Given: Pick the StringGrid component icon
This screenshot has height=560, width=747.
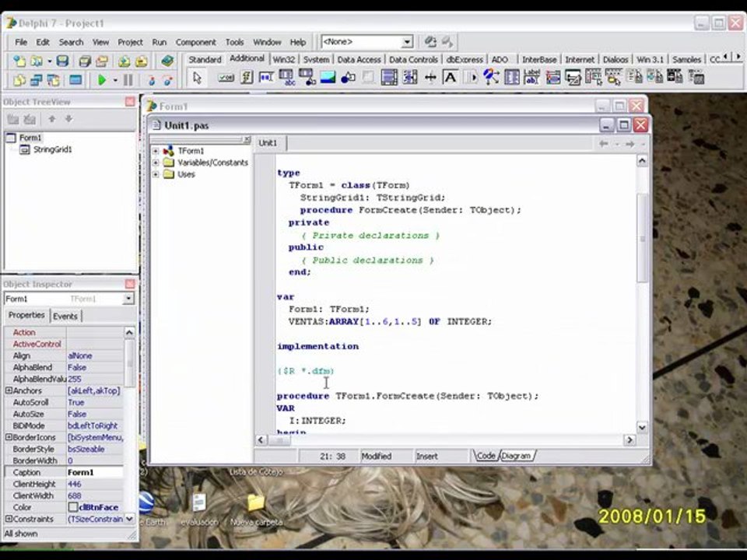Looking at the screenshot, I should (286, 77).
